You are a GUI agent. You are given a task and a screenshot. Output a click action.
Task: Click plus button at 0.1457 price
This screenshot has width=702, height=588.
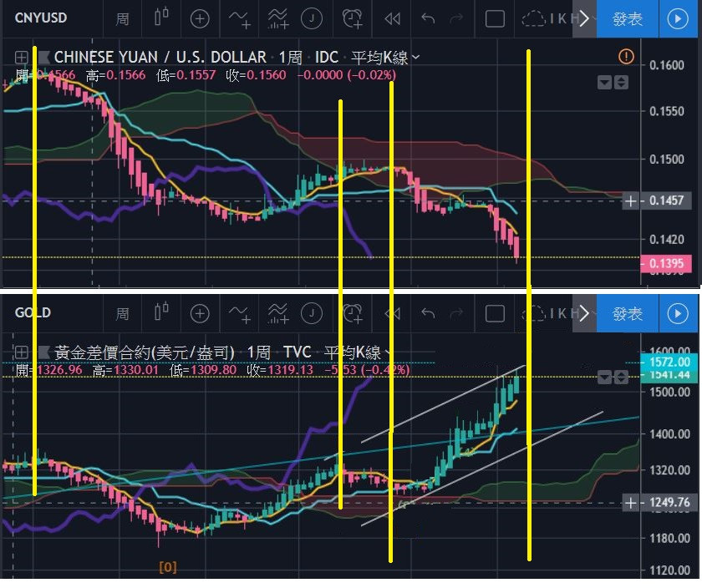[630, 201]
